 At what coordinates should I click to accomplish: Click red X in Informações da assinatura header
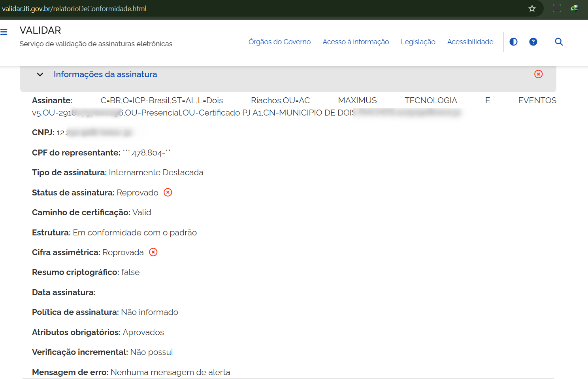538,74
